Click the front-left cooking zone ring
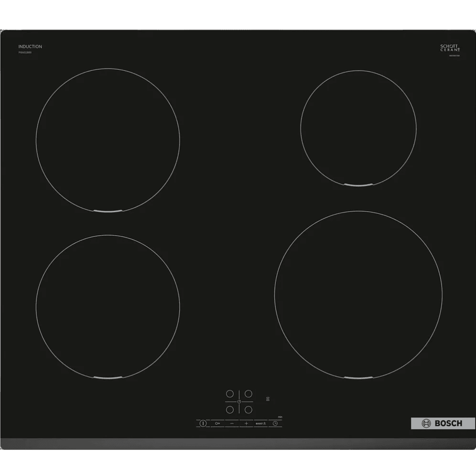The width and height of the screenshot is (476, 476). click(x=108, y=307)
